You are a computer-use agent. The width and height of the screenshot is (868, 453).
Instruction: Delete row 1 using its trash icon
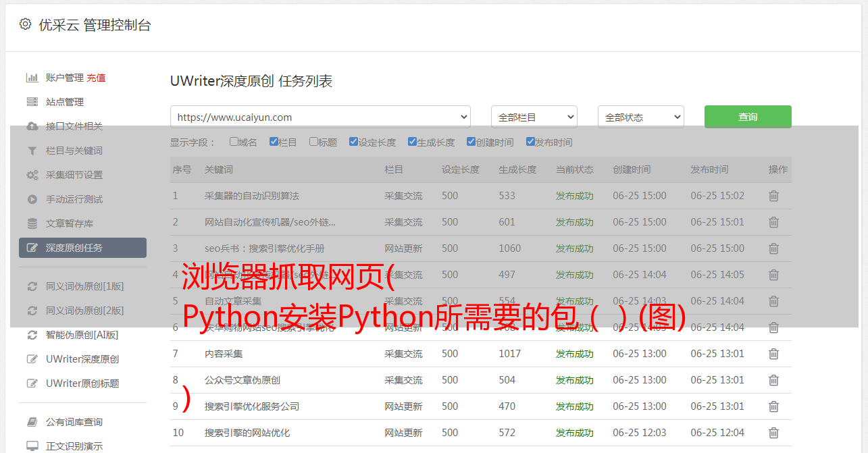coord(773,196)
